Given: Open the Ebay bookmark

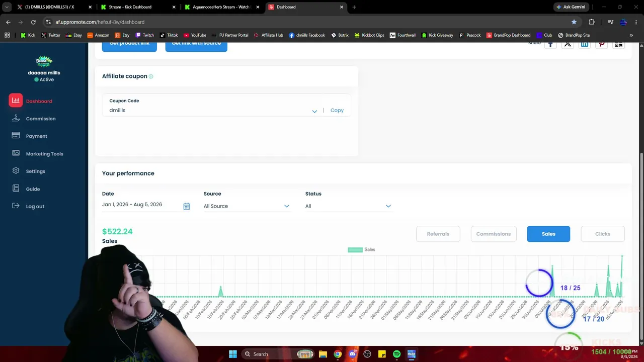Looking at the screenshot, I should (73, 35).
